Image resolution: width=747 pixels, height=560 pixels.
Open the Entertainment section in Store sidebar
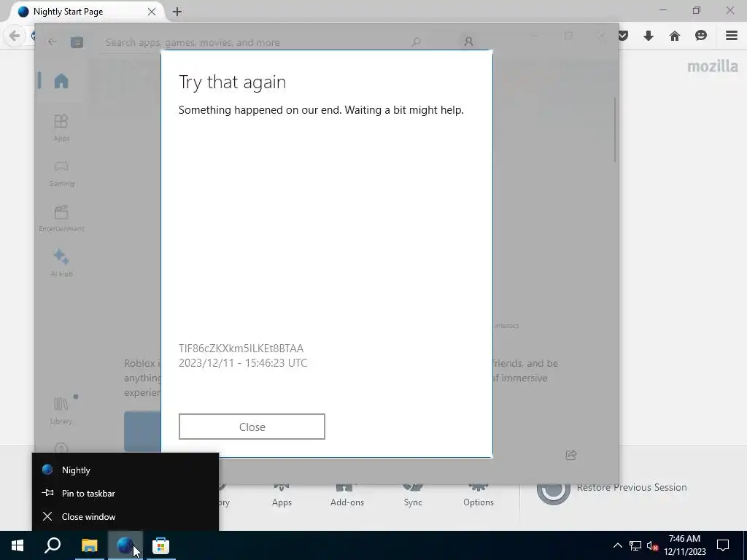click(61, 219)
